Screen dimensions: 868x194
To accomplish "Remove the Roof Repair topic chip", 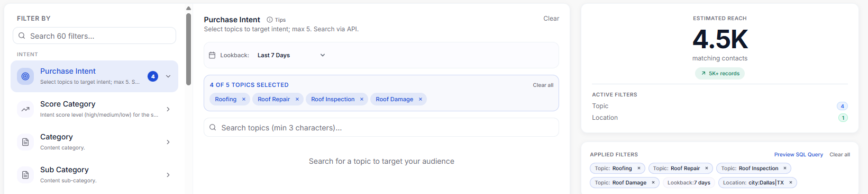I will [297, 99].
